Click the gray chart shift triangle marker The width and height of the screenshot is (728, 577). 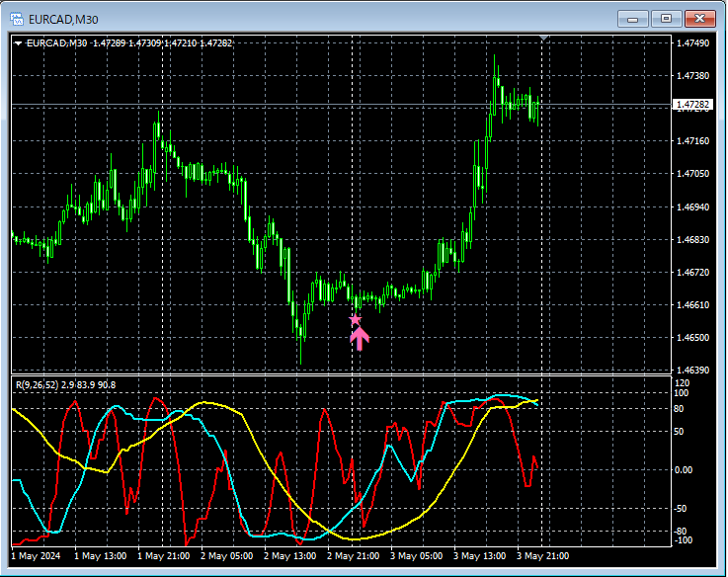[x=544, y=39]
